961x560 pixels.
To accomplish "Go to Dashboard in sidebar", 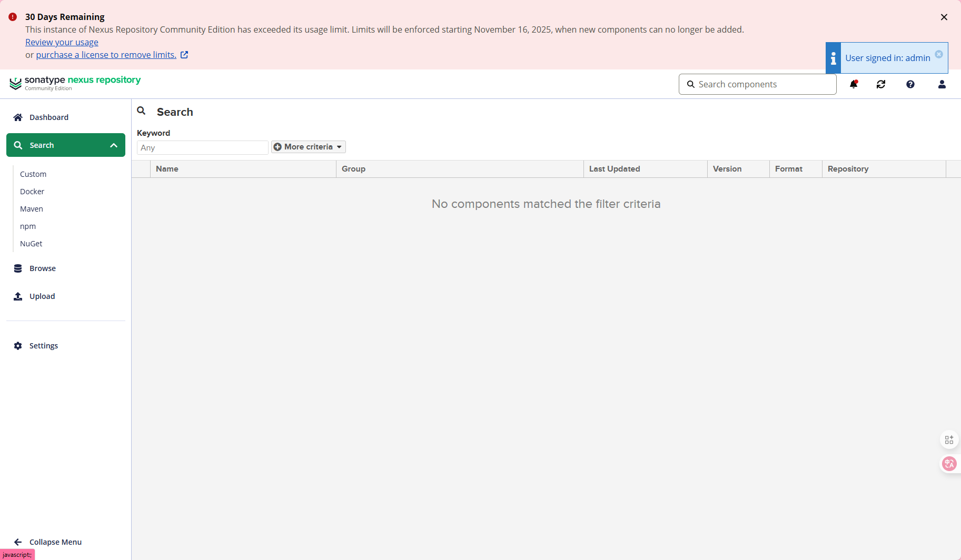I will pos(48,117).
